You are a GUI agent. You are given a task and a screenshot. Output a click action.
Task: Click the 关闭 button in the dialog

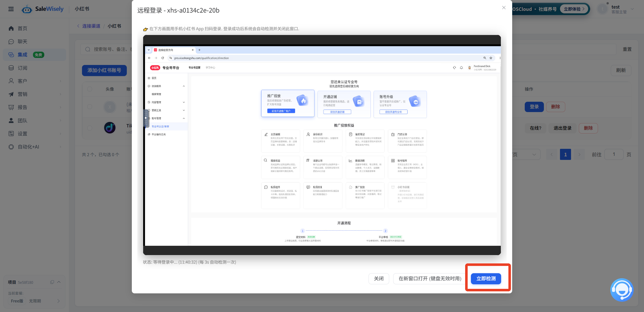pyautogui.click(x=379, y=279)
